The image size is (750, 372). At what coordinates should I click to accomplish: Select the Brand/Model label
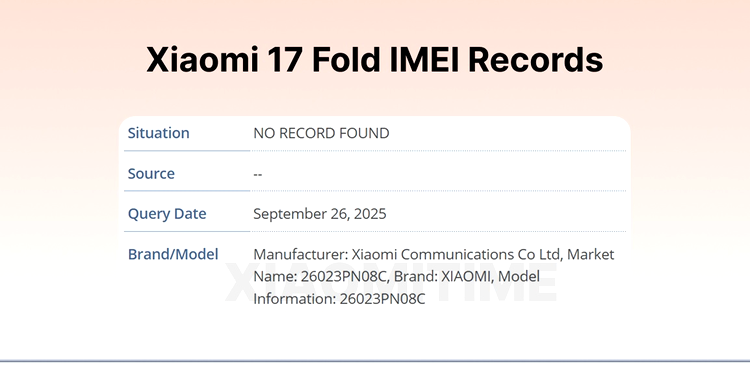pos(173,254)
